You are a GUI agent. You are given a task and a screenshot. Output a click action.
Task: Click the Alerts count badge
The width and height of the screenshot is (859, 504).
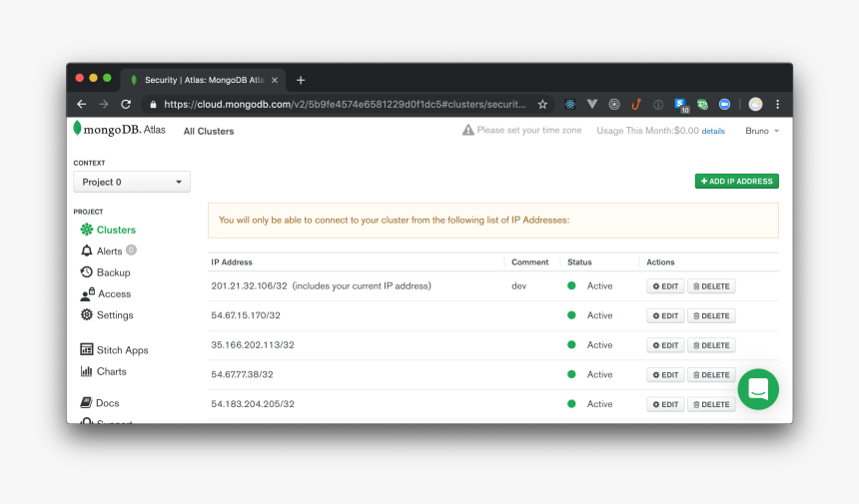click(x=131, y=251)
